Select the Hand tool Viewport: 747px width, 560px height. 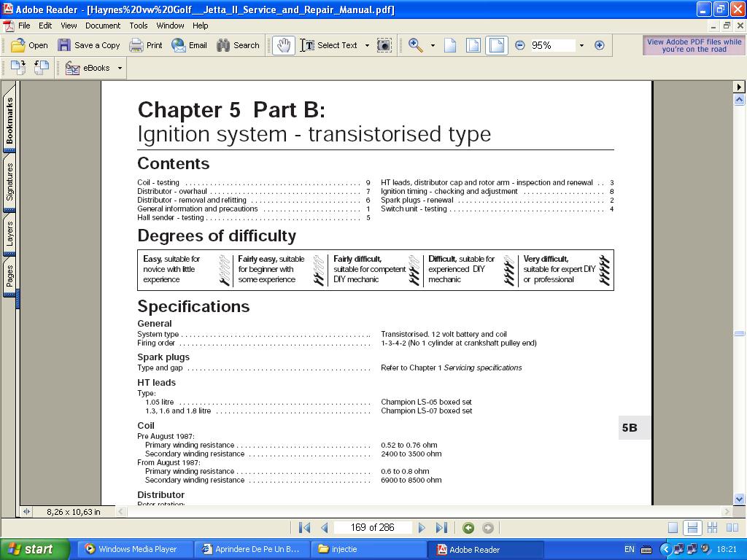pos(284,45)
